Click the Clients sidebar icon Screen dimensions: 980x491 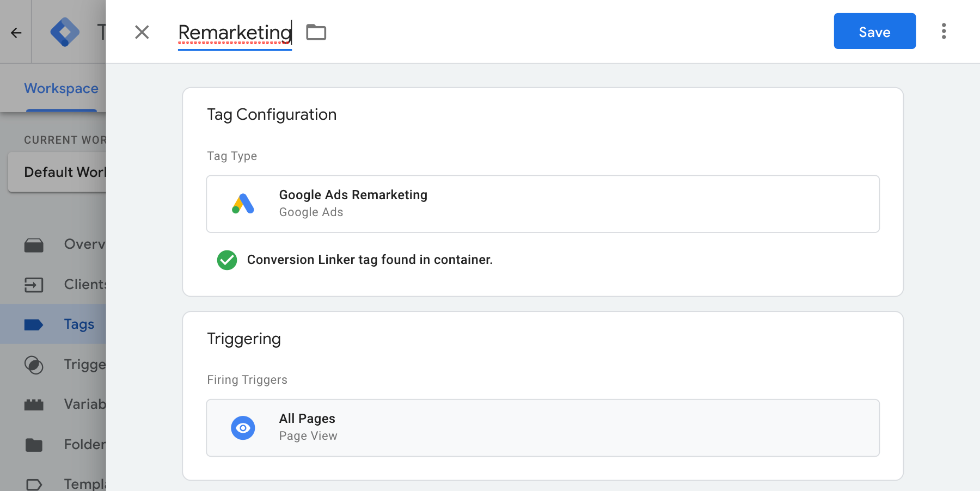coord(34,284)
